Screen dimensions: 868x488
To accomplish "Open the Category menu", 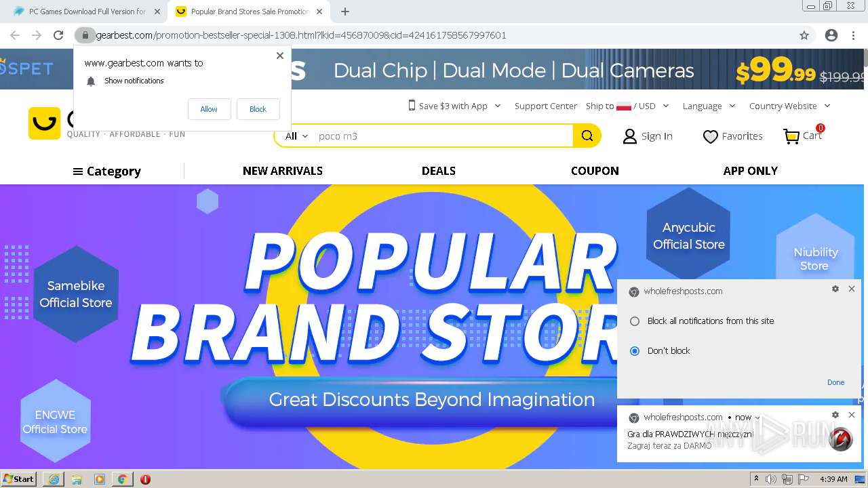I will (107, 171).
